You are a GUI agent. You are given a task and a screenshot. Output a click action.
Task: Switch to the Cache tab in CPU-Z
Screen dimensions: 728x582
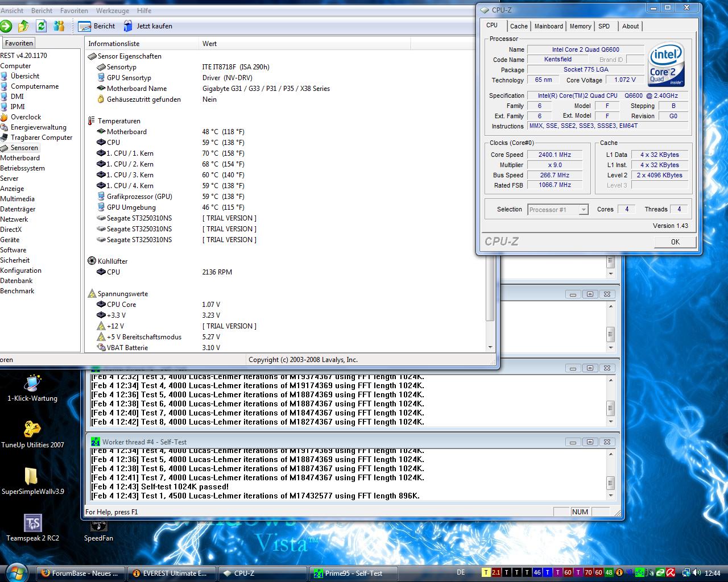(x=519, y=26)
